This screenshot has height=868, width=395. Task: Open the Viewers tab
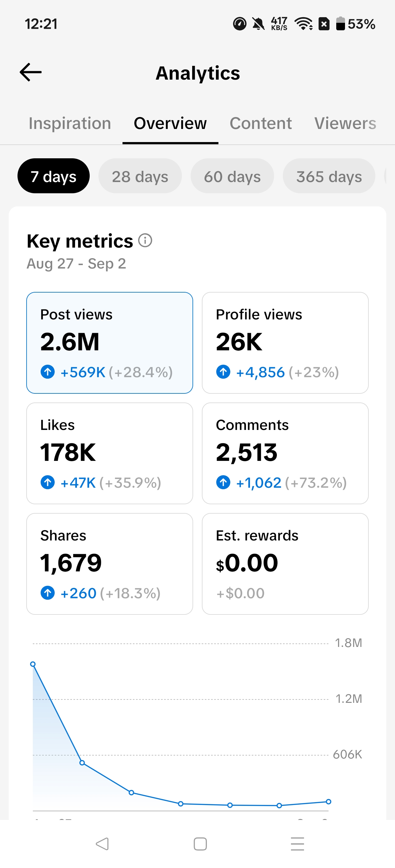click(345, 123)
